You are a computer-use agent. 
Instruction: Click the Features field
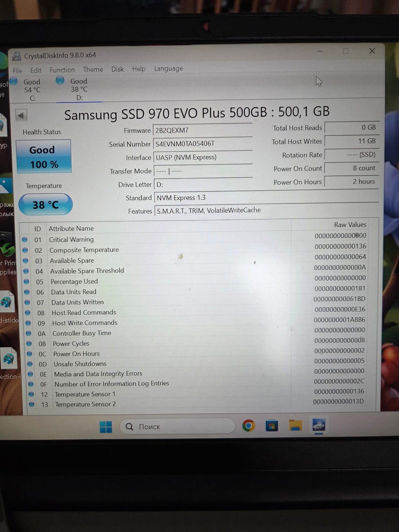[266, 210]
